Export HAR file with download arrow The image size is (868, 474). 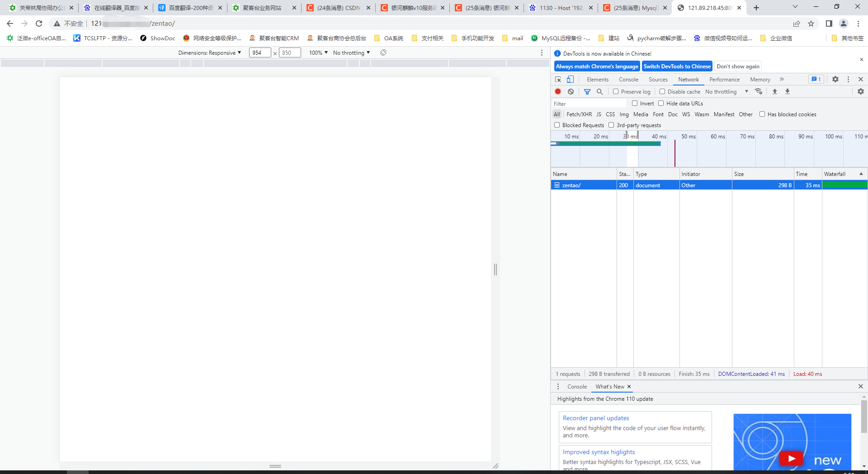(x=788, y=91)
